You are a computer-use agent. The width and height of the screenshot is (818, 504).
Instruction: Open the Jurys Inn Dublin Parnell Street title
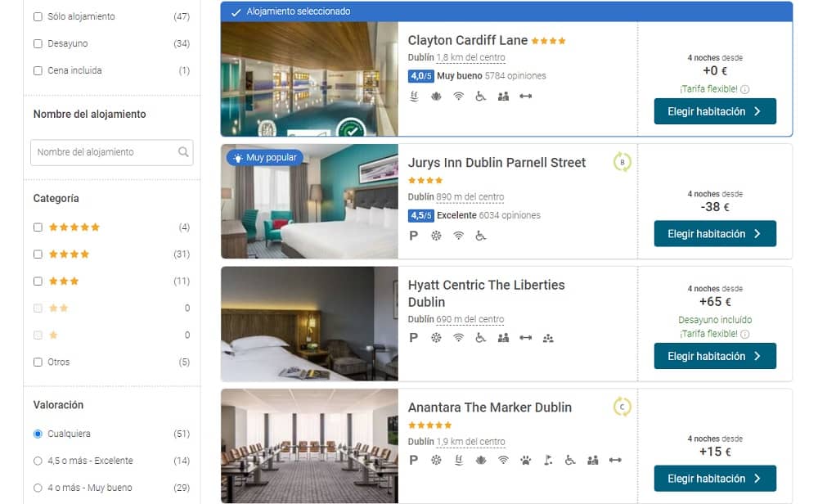[x=497, y=162]
